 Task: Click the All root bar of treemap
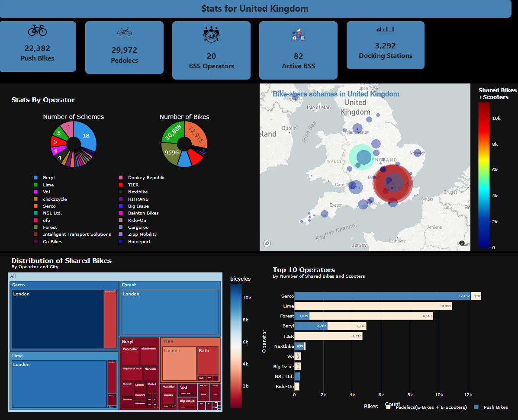(115, 276)
